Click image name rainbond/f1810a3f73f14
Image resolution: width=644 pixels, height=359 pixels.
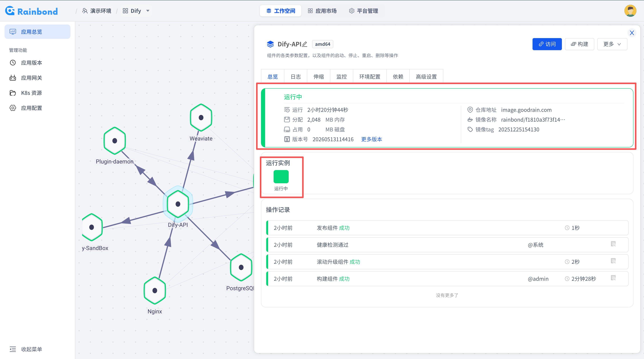point(533,120)
